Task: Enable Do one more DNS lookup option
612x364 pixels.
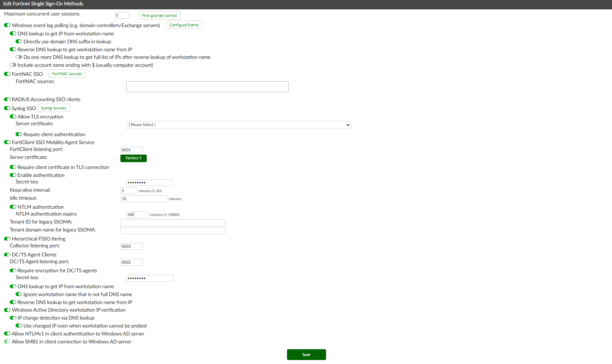Action: [19, 57]
